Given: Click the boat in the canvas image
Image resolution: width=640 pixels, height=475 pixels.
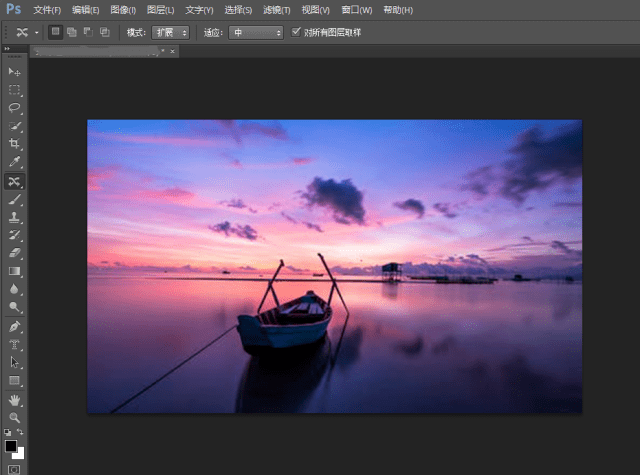Looking at the screenshot, I should (285, 324).
